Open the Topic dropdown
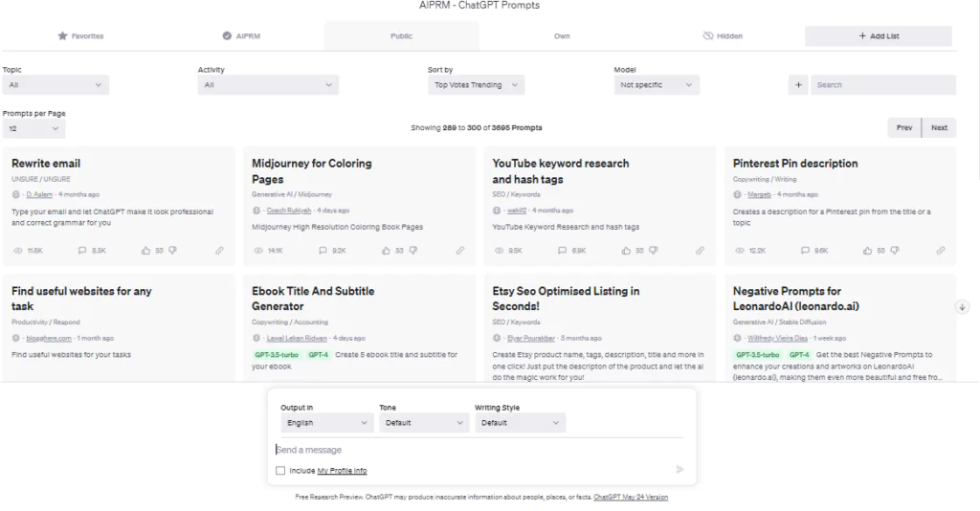980x511 pixels. coord(56,85)
